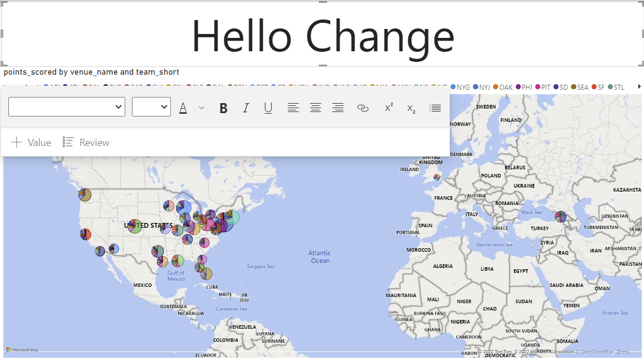The width and height of the screenshot is (644, 360).
Task: Add a dynamic Value
Action: [x=31, y=142]
